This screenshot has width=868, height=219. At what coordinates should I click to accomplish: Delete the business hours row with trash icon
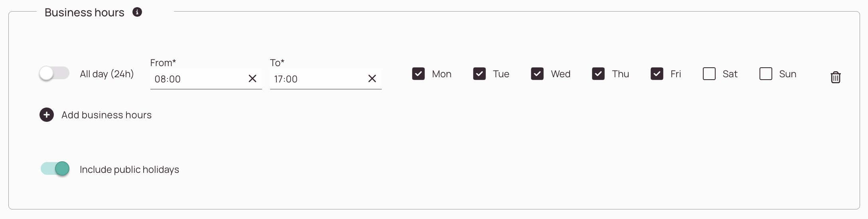coord(835,77)
